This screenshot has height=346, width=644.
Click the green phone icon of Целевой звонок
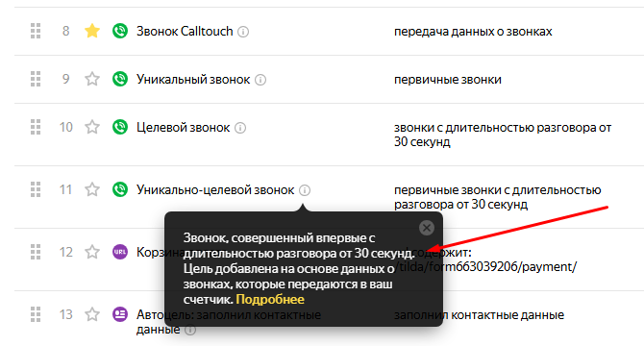click(120, 127)
